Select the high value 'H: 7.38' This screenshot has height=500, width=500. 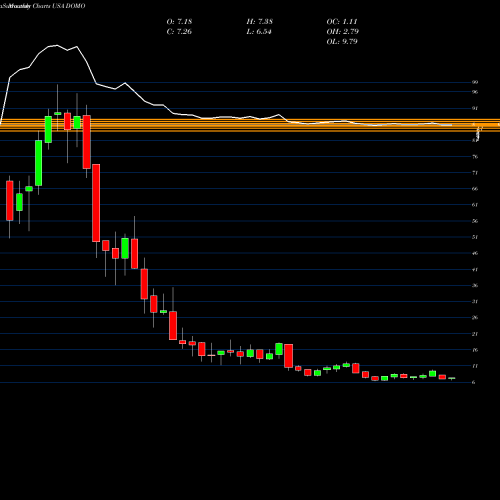260,22
